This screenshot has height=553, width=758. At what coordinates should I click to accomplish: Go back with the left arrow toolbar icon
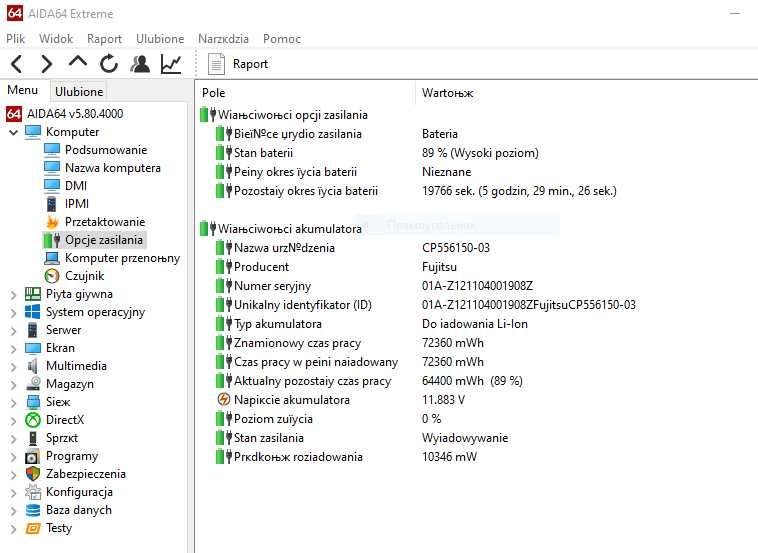tap(16, 64)
